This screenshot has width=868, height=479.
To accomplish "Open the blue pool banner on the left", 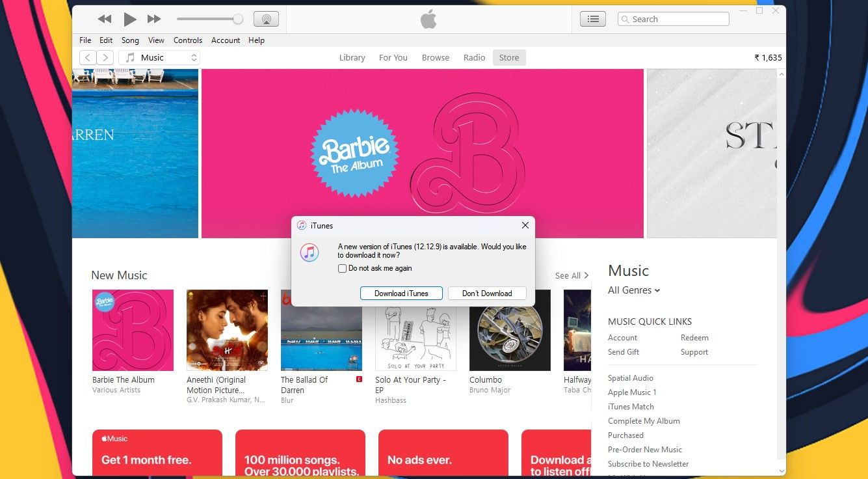I will click(135, 154).
